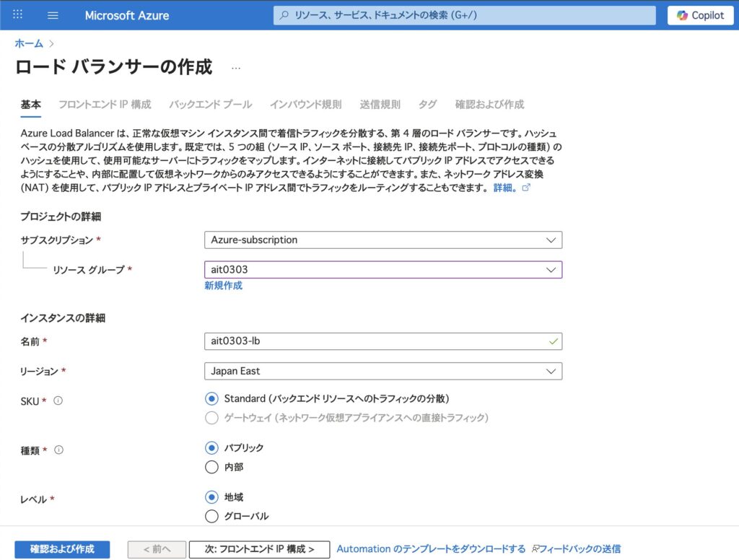Edit the 名前 field ait0303-lb

(x=383, y=341)
